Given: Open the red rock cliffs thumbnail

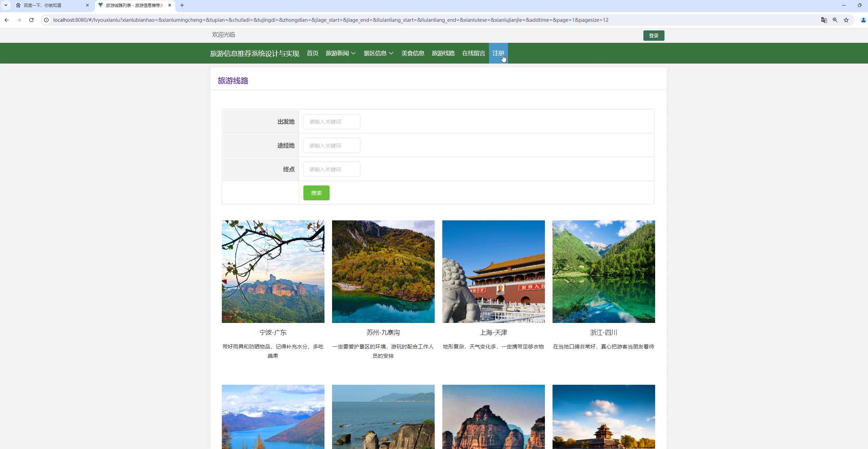Looking at the screenshot, I should (x=493, y=417).
